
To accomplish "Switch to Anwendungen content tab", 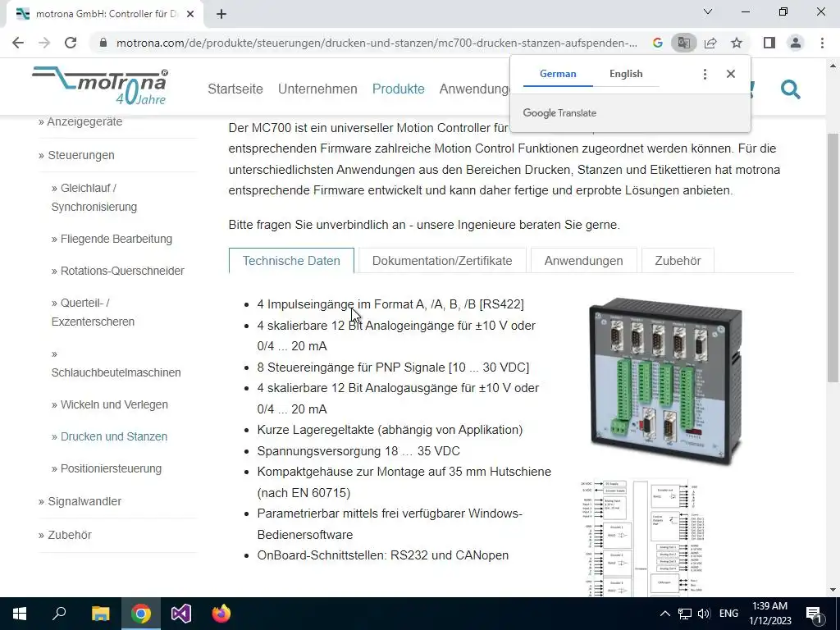I will point(583,261).
